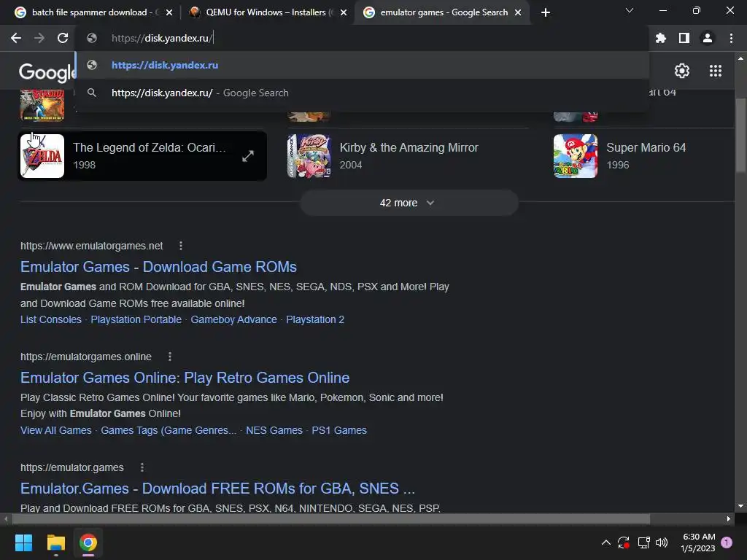Viewport: 747px width, 560px height.
Task: Open the Extensions puzzle icon
Action: (x=661, y=38)
